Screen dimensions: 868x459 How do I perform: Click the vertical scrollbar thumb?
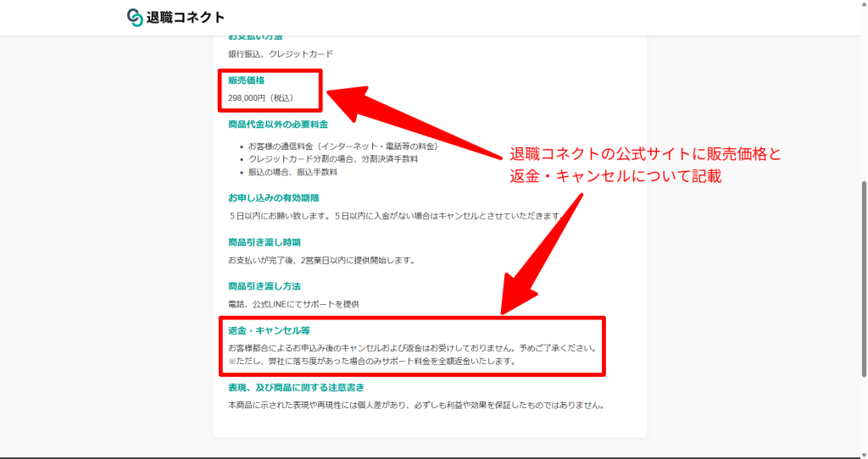[x=864, y=279]
